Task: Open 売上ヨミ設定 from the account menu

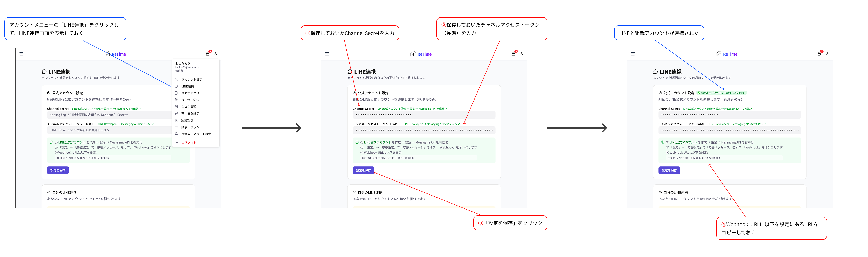Action: point(196,114)
